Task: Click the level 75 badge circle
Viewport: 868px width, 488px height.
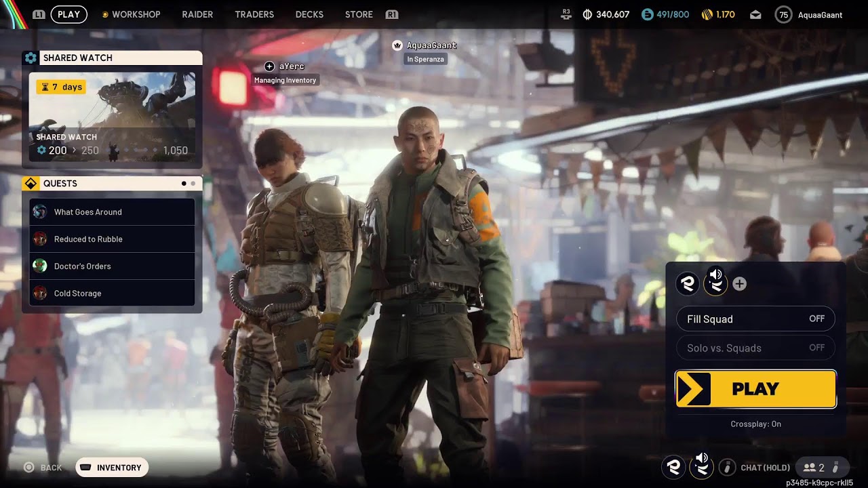Action: 783,14
